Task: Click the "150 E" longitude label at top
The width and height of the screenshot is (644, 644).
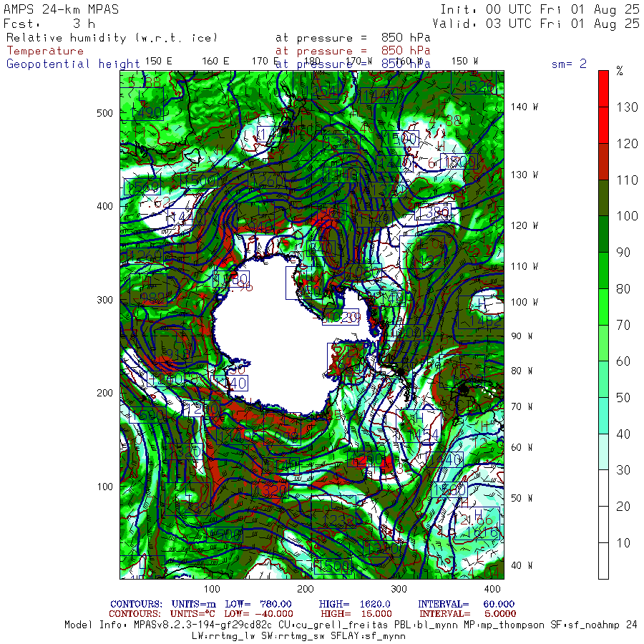Action: pyautogui.click(x=159, y=61)
